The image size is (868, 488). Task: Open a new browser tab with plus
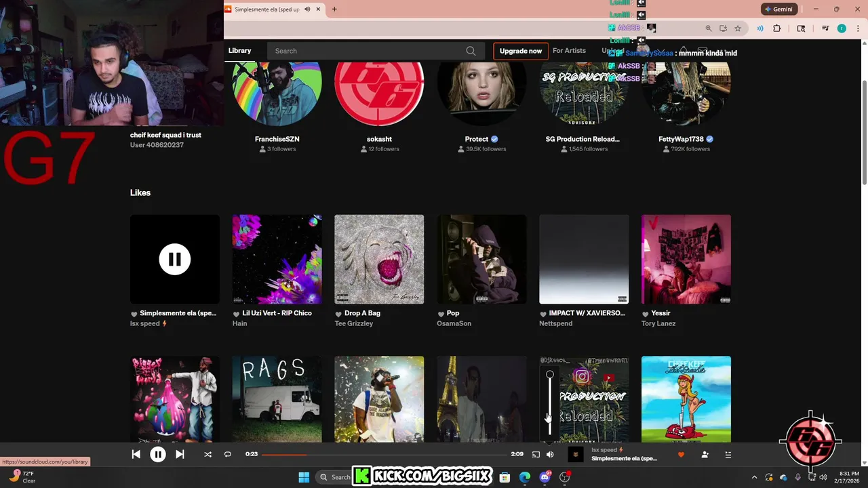(334, 9)
